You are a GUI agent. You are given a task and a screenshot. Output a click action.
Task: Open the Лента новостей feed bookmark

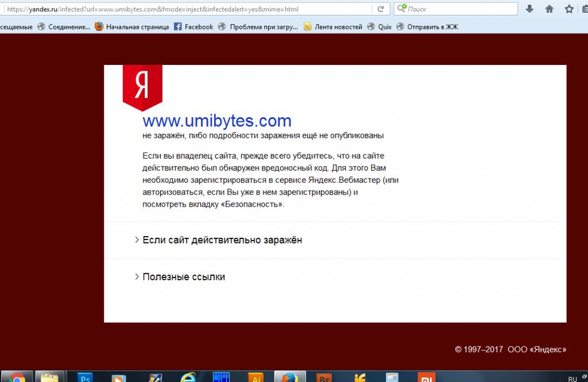click(333, 26)
